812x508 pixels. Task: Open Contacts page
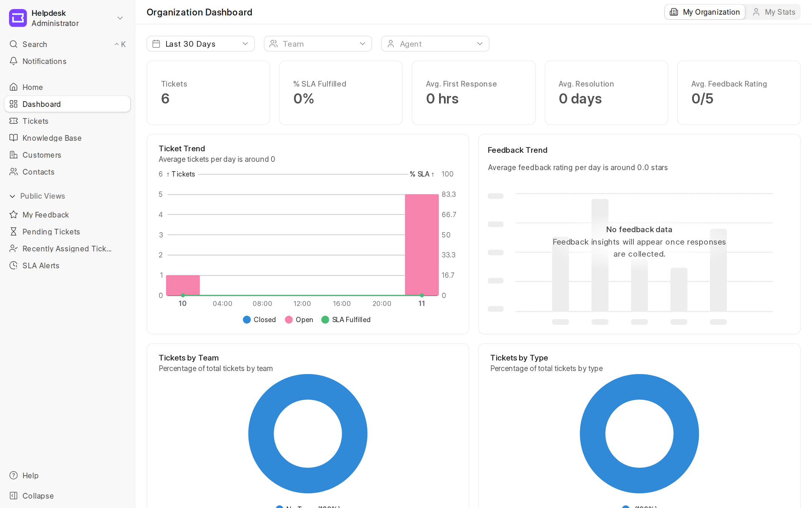[x=67, y=172]
